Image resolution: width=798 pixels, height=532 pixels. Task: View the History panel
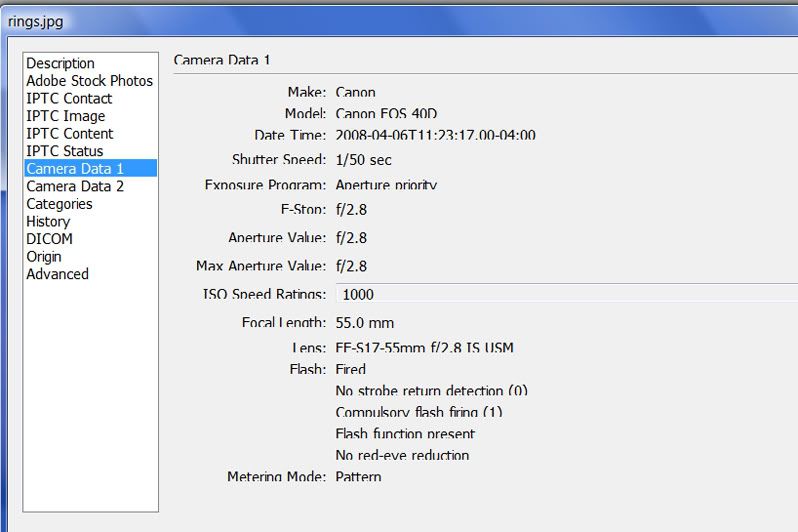click(x=48, y=221)
